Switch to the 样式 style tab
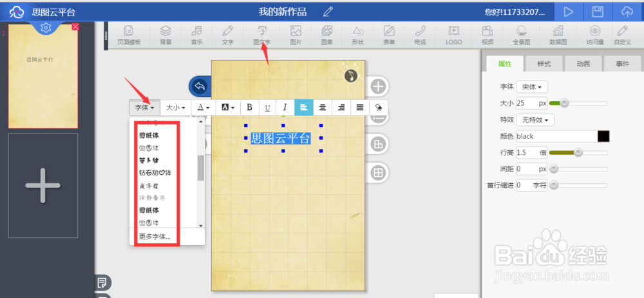The image size is (644, 298). 544,65
